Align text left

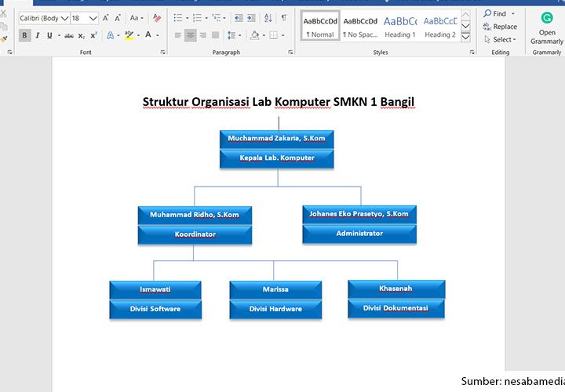(177, 35)
